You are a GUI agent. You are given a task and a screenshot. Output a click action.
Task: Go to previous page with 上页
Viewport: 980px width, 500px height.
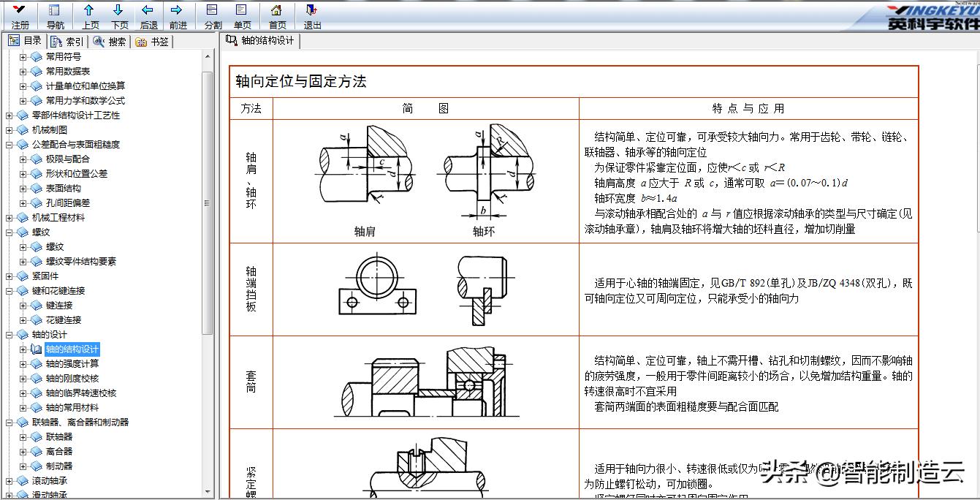90,16
